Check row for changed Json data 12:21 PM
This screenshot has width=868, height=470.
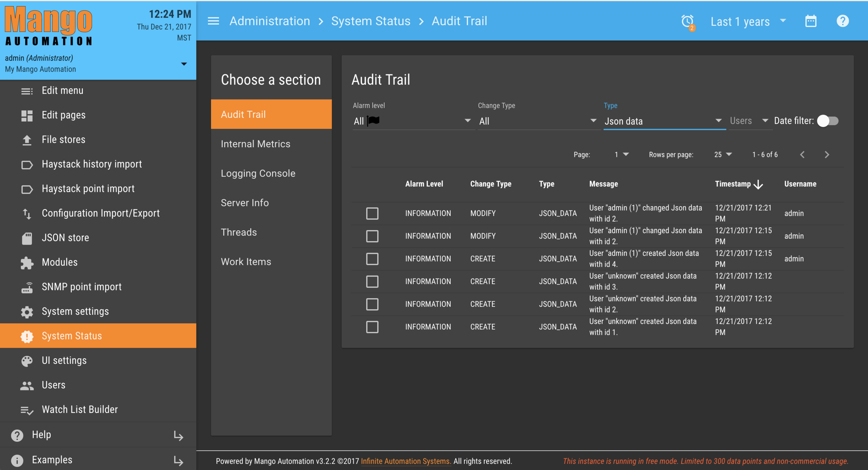372,213
